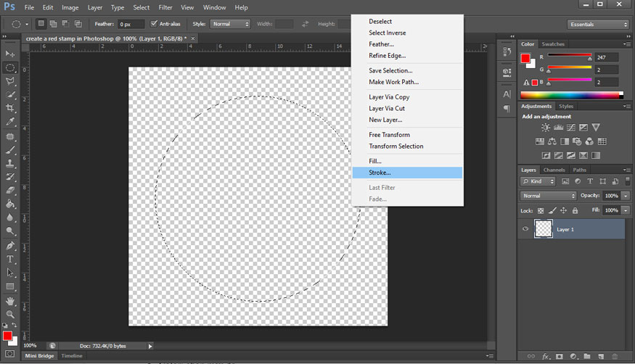Toggle the lock all padlock icon

tap(575, 211)
